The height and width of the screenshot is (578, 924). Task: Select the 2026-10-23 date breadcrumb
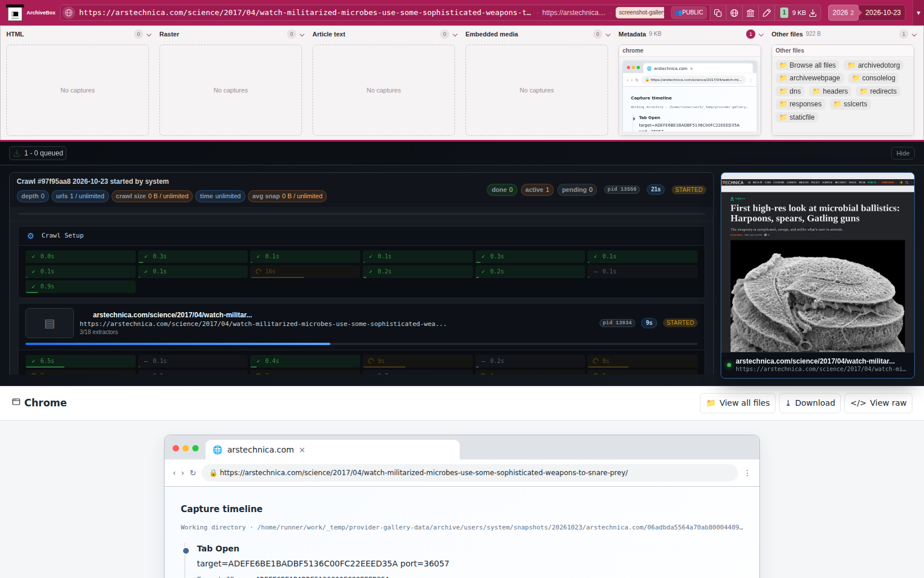coord(882,13)
